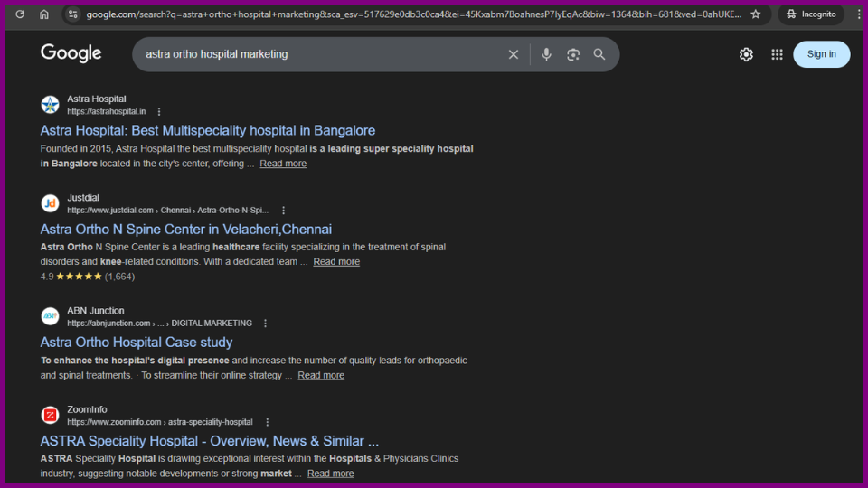Click the 4.9 star rating row
The width and height of the screenshot is (868, 488).
click(88, 277)
